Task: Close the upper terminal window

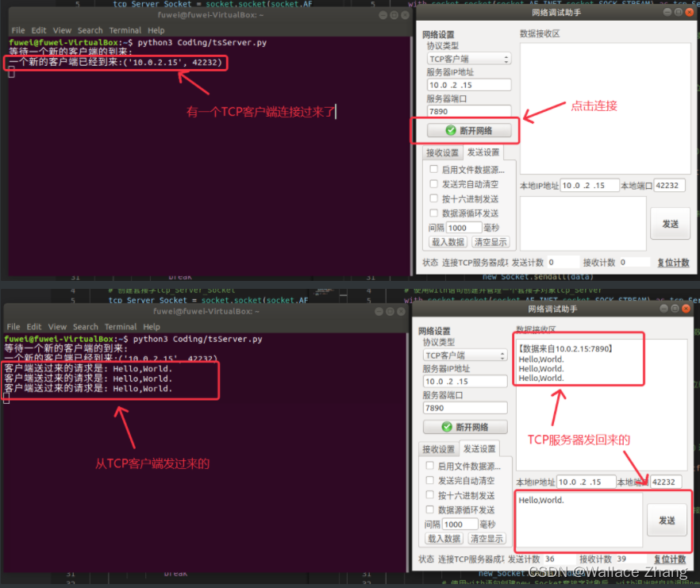Action: (x=405, y=15)
